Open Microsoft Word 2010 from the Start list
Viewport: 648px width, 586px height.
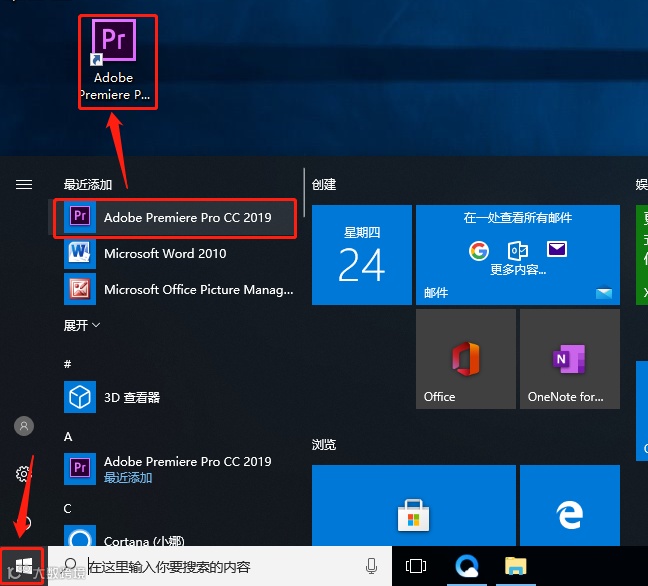pyautogui.click(x=175, y=253)
